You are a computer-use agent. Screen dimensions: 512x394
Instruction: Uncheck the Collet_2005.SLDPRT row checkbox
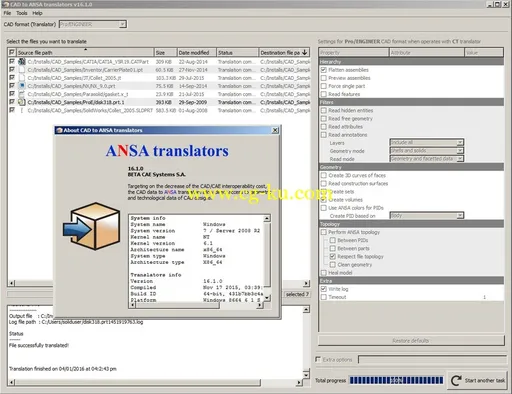(12, 110)
